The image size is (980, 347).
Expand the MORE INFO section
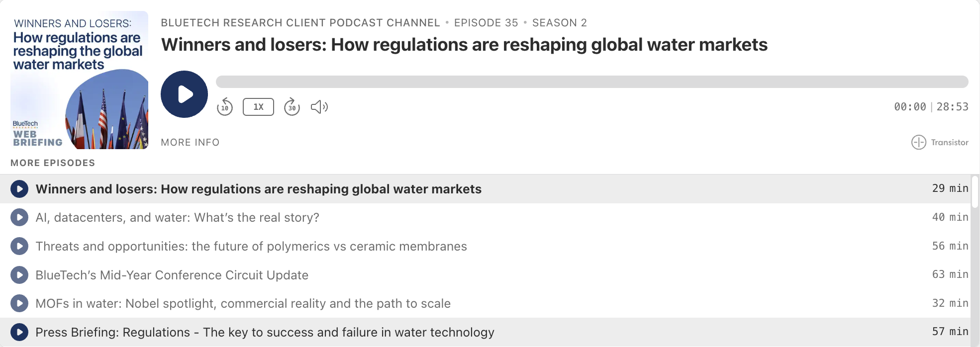190,142
